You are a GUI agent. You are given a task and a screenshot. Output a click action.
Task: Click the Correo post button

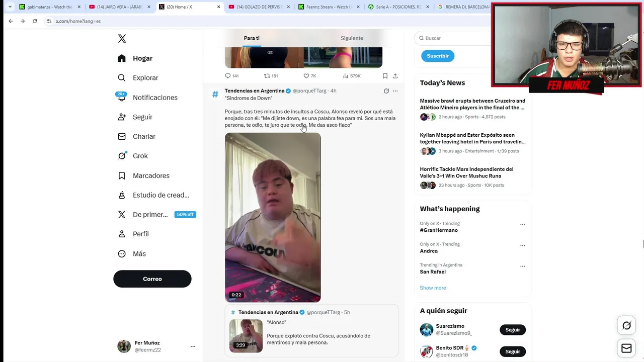[x=152, y=279]
